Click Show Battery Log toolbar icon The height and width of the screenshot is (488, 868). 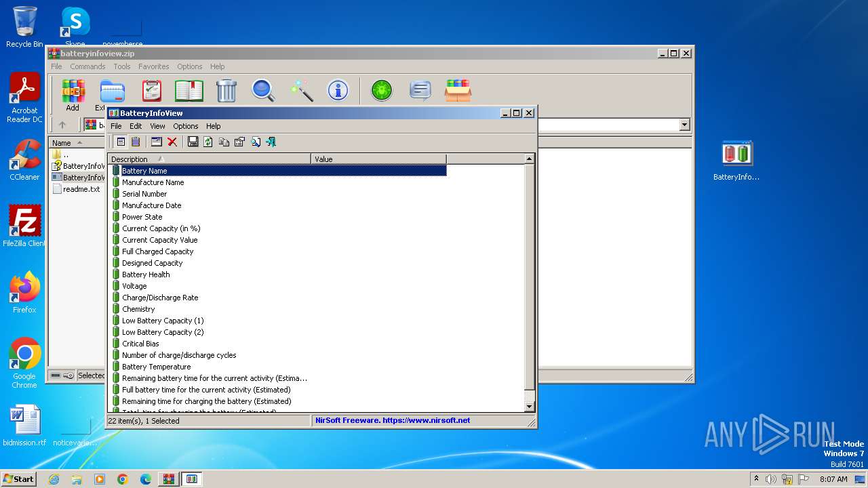point(136,142)
